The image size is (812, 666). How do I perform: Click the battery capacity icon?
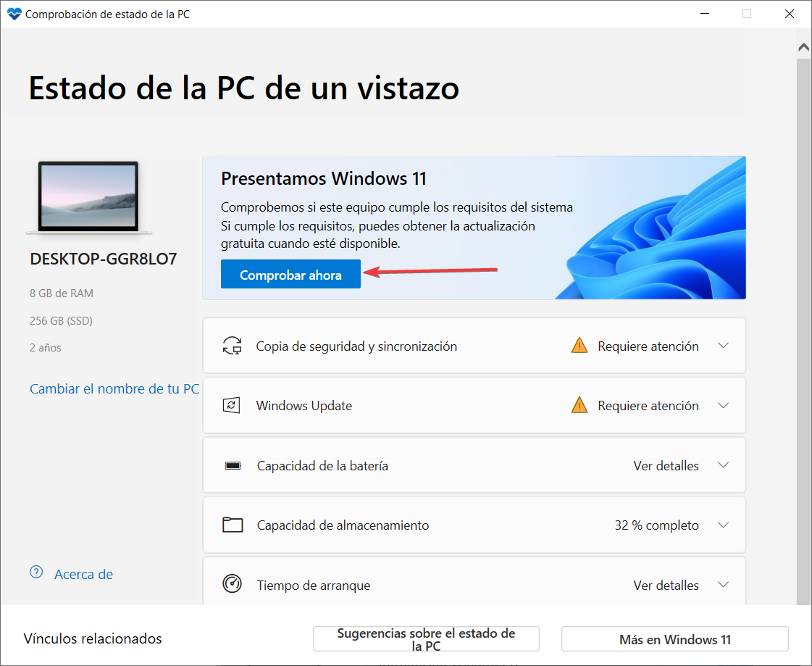(233, 465)
